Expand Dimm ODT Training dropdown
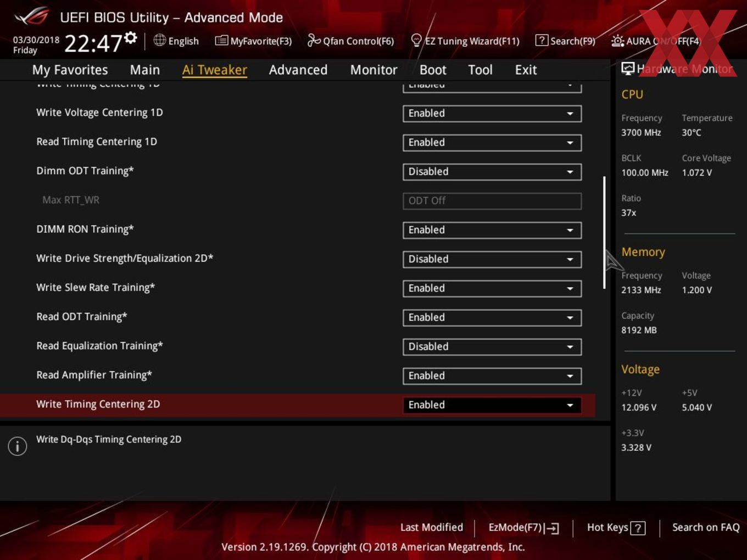The width and height of the screenshot is (747, 560). (x=492, y=172)
